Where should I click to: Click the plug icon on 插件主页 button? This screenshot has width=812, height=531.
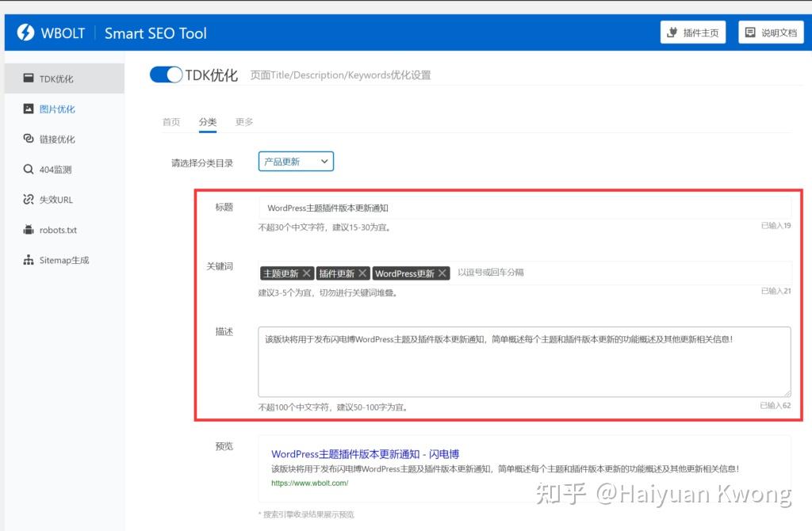point(672,32)
